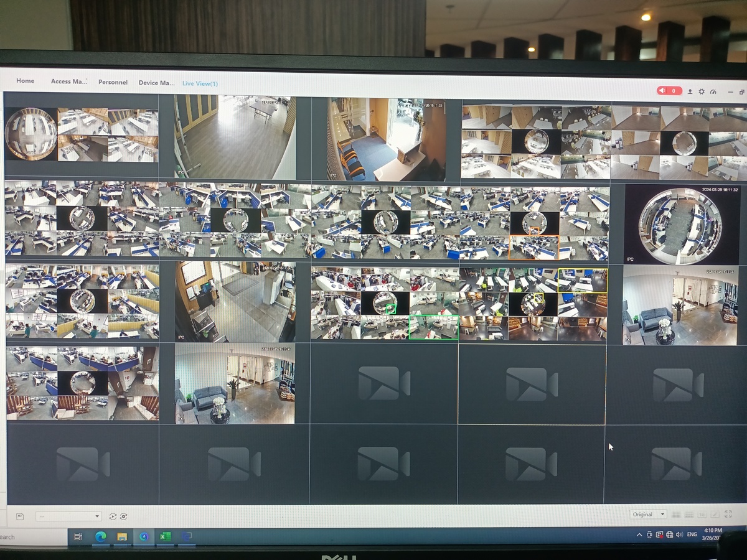Viewport: 747px width, 560px height.
Task: Toggle the first grid layout button
Action: (x=676, y=515)
